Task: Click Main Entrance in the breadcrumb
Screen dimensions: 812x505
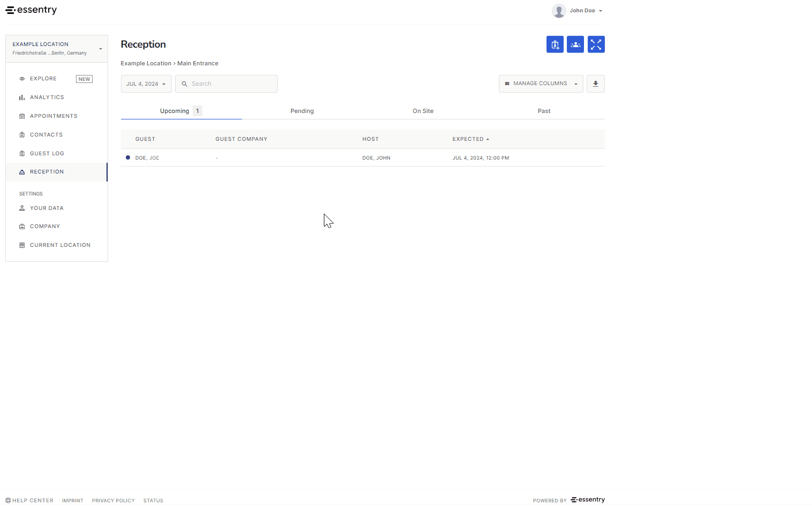Action: (x=198, y=63)
